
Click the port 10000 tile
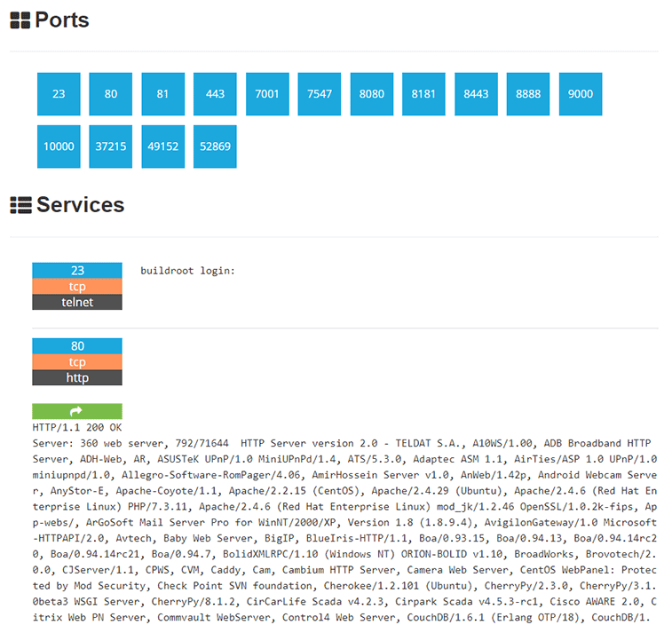(x=59, y=146)
